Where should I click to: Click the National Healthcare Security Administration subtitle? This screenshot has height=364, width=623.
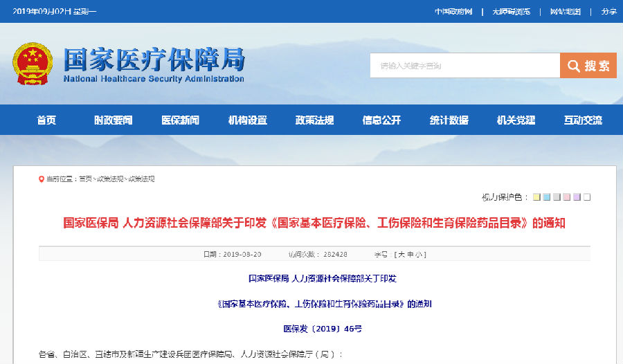[154, 79]
